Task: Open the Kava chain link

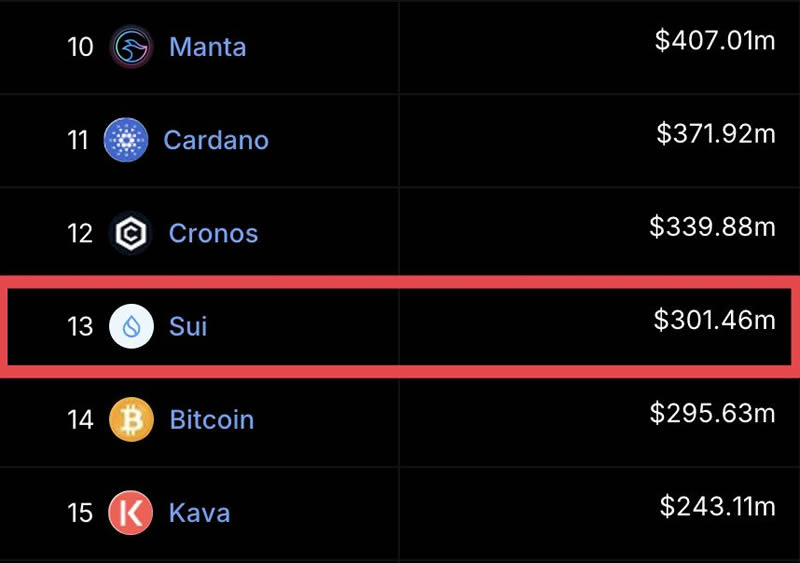Action: coord(199,512)
